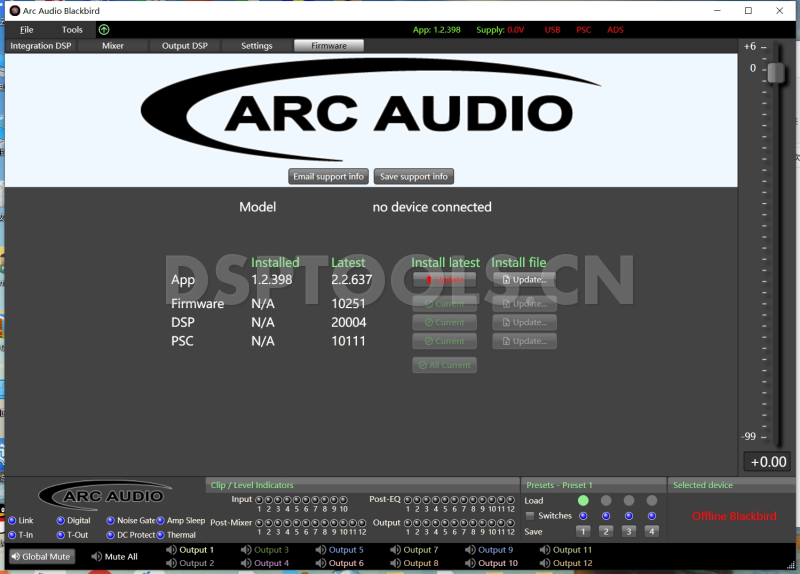This screenshot has height=574, width=800.
Task: Click the T-Out status indicator
Action: pyautogui.click(x=61, y=535)
